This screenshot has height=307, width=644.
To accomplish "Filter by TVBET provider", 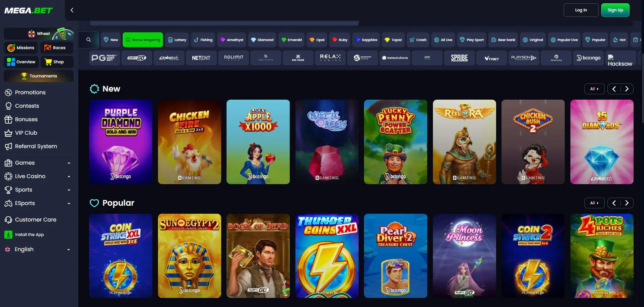I will pyautogui.click(x=491, y=58).
